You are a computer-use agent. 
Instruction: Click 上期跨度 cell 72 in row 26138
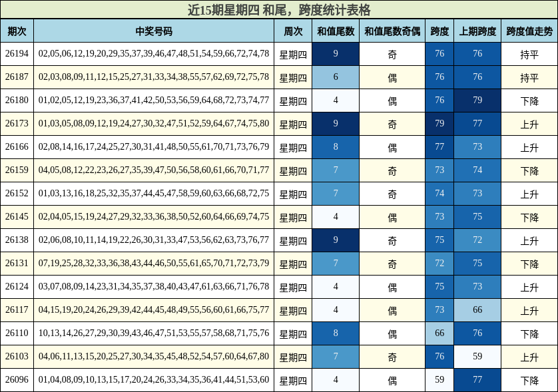coord(477,240)
